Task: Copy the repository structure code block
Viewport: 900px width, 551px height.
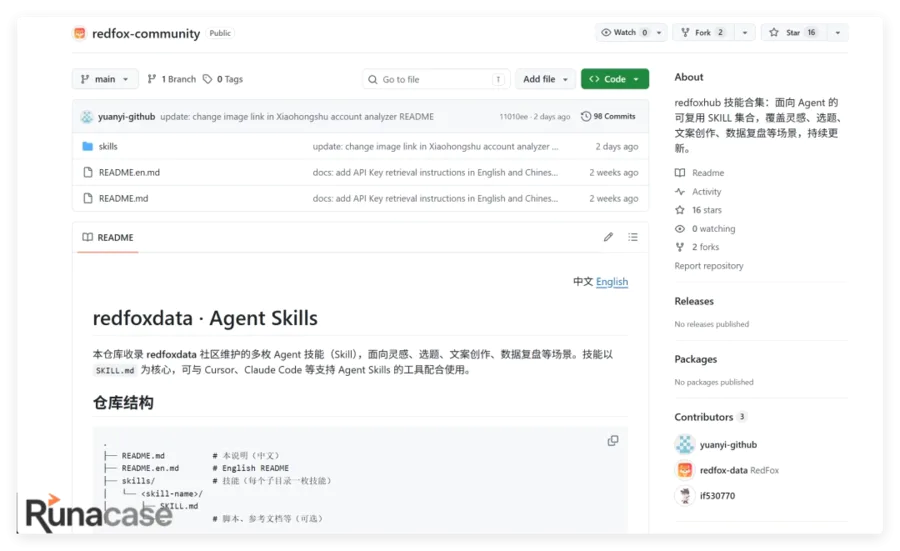Action: (613, 441)
